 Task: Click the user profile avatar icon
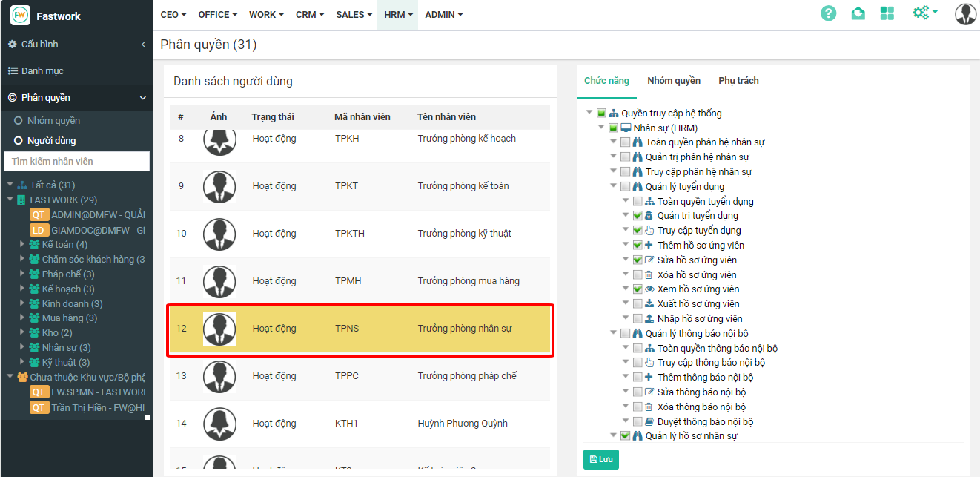[965, 14]
